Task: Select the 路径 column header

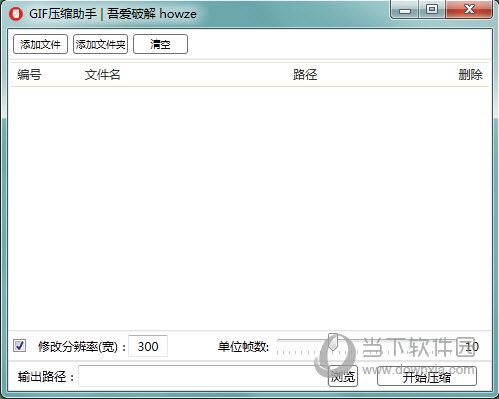Action: (x=305, y=74)
